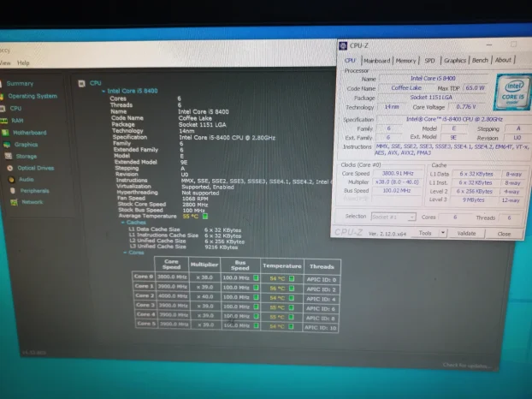Click the Tools button in CPU-Z
The image size is (532, 399).
pos(425,233)
